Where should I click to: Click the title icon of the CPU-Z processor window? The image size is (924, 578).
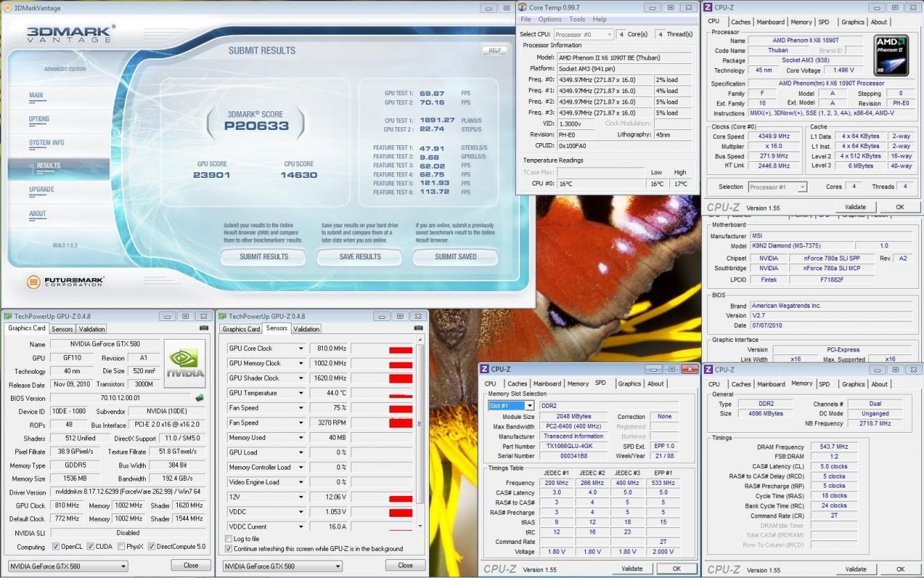pyautogui.click(x=708, y=7)
